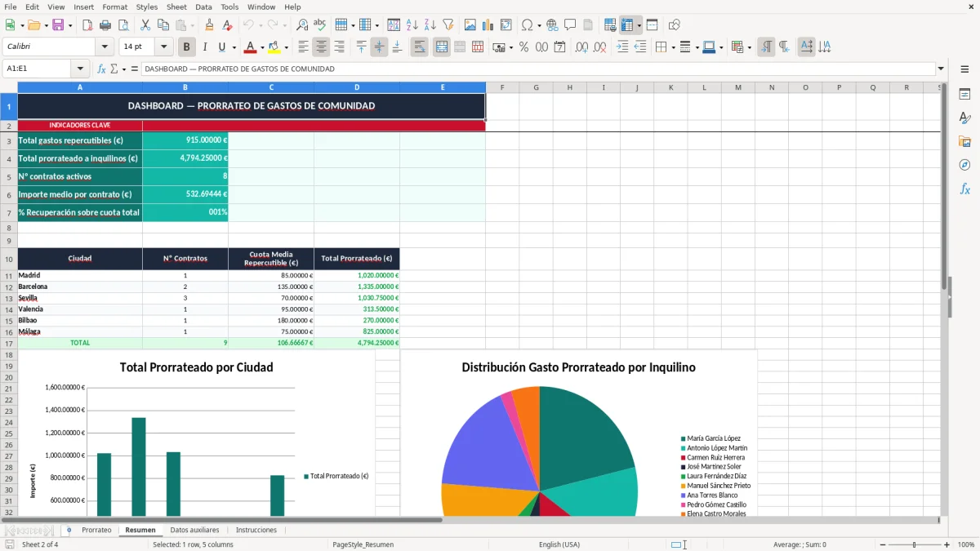Increase indent icon
This screenshot has height=551, width=980.
(622, 47)
